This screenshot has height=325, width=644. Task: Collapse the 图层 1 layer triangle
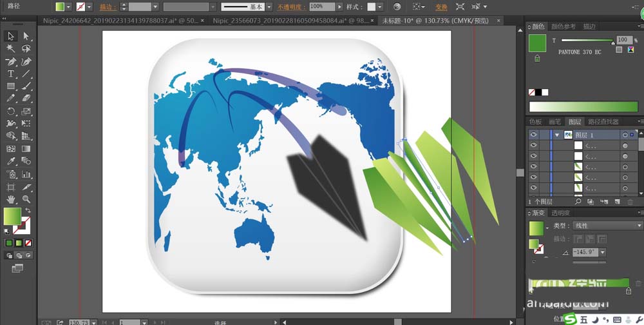pos(557,135)
